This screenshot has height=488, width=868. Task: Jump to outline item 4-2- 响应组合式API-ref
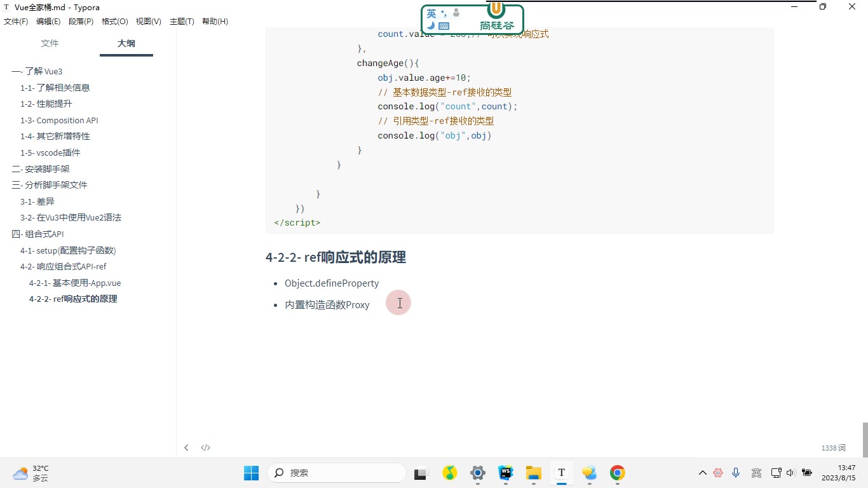[63, 266]
